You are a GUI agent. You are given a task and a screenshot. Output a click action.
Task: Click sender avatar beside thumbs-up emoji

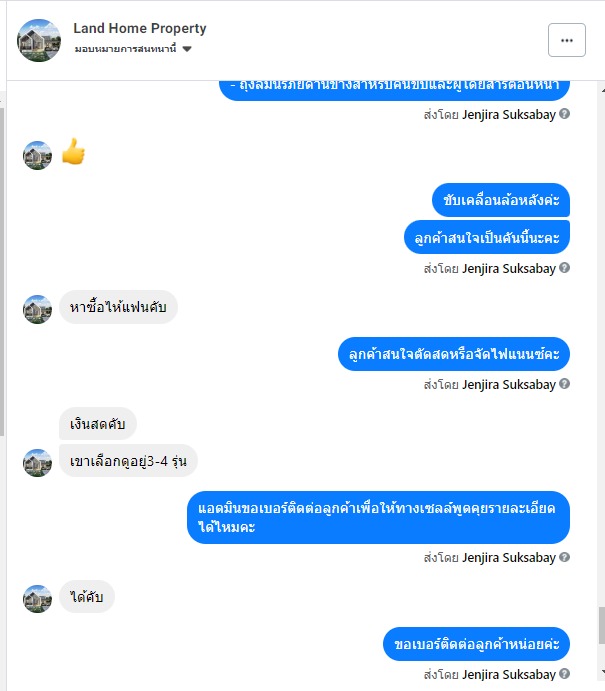[x=37, y=155]
